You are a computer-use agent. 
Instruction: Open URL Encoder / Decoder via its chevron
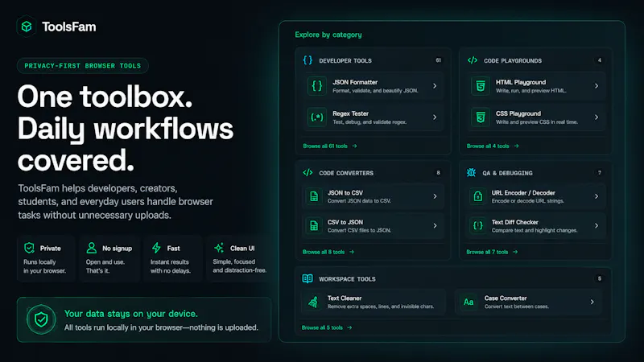pyautogui.click(x=597, y=196)
